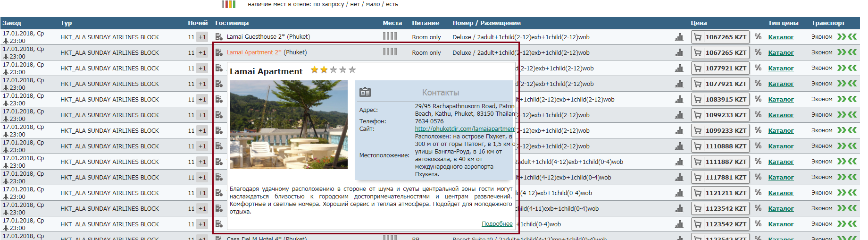Click the Гостиница column header
Image resolution: width=868 pixels, height=240 pixels.
coord(232,23)
